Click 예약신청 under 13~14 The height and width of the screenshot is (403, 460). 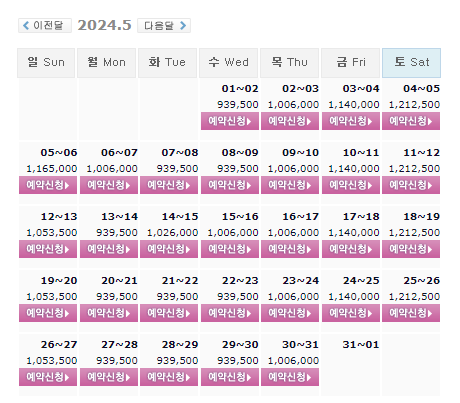[109, 249]
